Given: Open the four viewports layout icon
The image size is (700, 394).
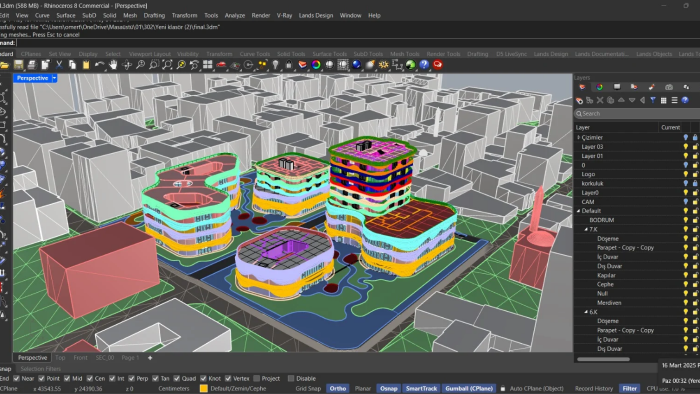Looking at the screenshot, I should tap(208, 65).
